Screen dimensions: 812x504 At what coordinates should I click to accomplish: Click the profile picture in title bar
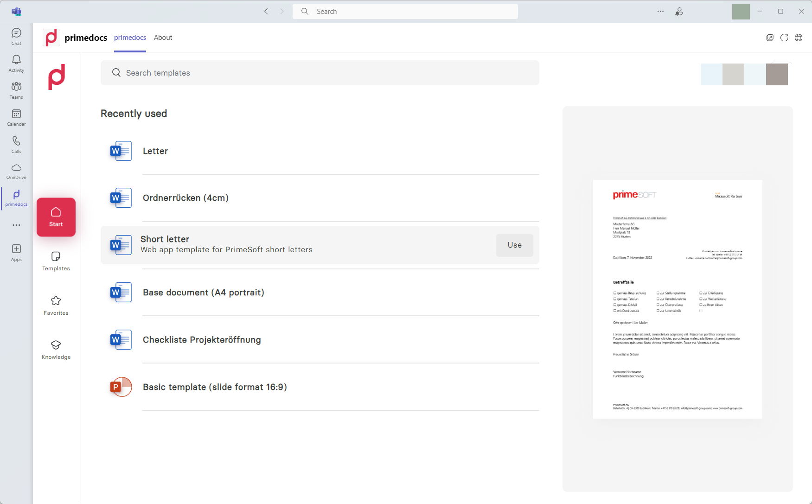pos(741,11)
